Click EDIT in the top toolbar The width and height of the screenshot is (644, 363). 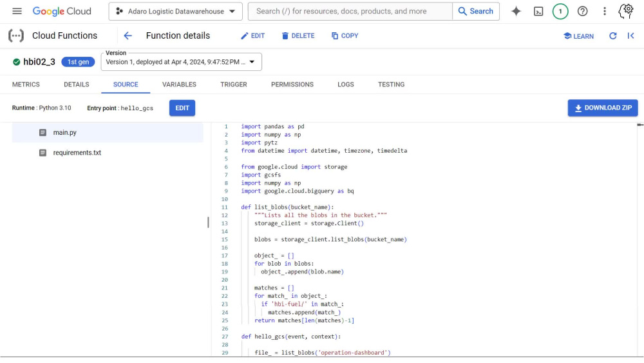coord(252,35)
